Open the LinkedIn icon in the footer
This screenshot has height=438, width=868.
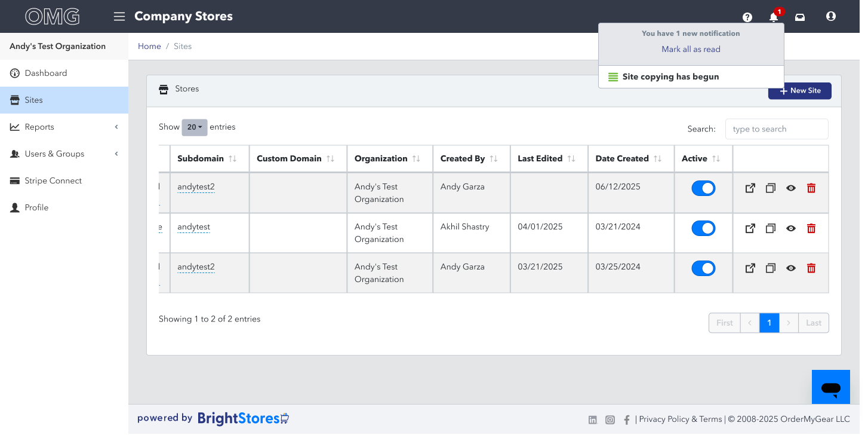point(593,420)
